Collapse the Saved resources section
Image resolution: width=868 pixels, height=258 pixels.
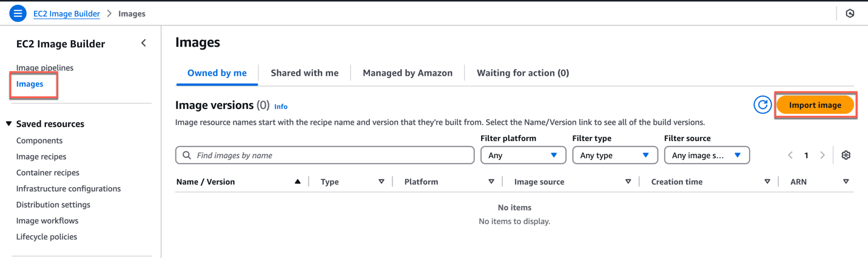pyautogui.click(x=9, y=124)
